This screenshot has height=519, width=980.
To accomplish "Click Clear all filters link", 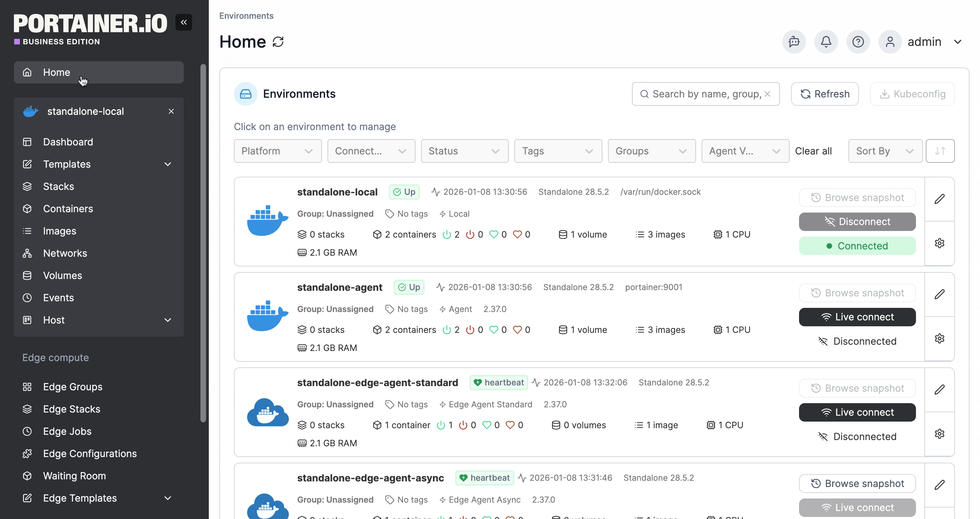I will tap(813, 151).
